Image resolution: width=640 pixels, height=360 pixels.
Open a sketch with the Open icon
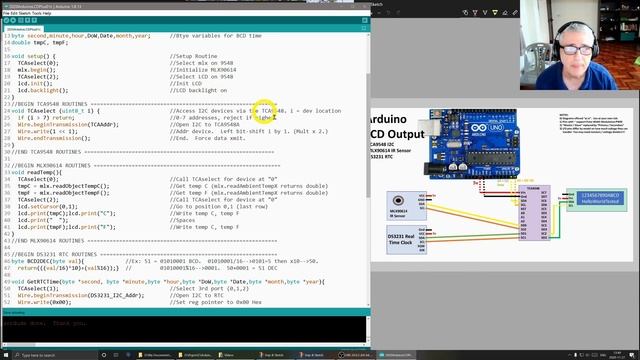point(27,20)
